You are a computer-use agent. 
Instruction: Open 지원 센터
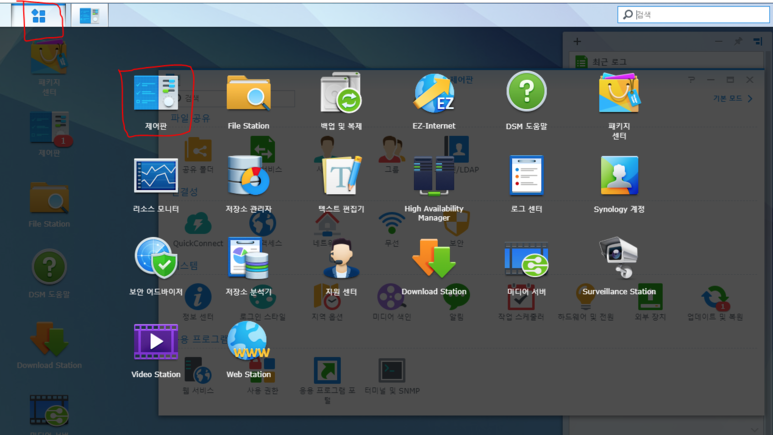pos(341,268)
